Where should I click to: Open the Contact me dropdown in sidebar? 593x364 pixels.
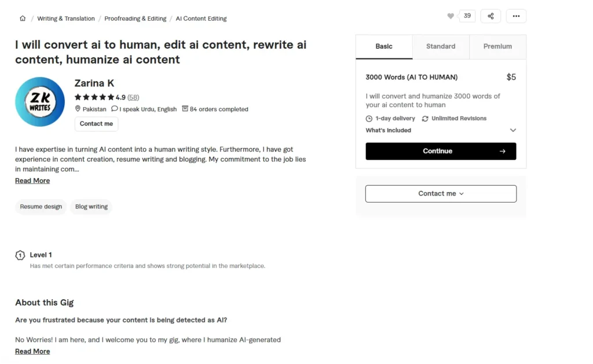pyautogui.click(x=441, y=194)
